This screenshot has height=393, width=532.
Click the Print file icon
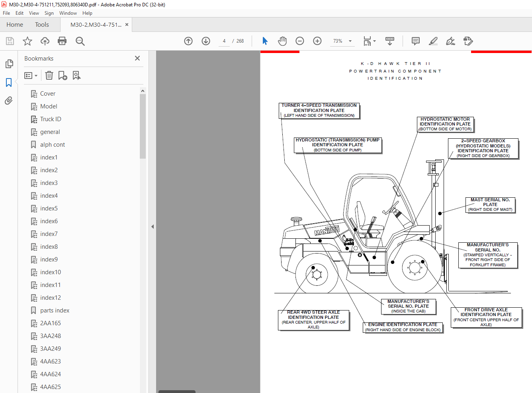coord(62,41)
